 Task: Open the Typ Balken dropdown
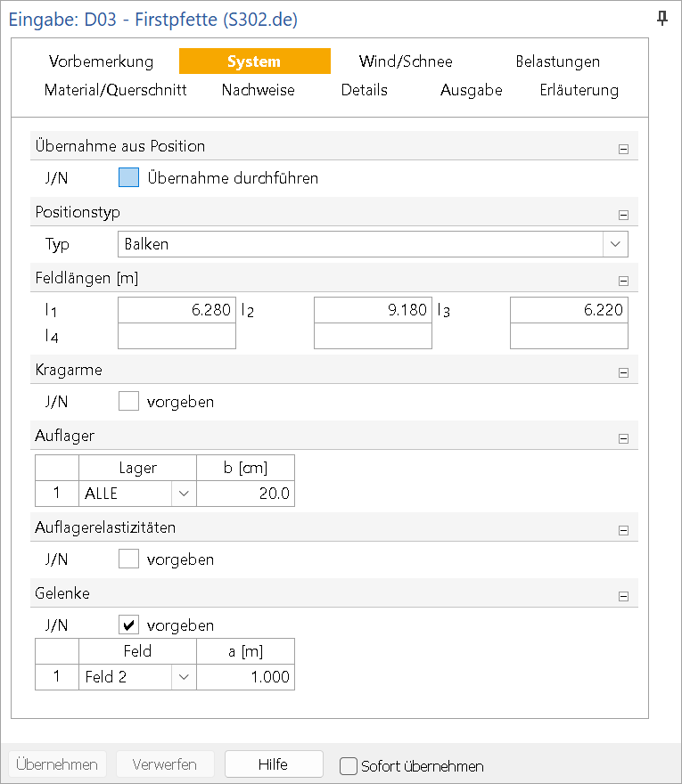point(615,244)
